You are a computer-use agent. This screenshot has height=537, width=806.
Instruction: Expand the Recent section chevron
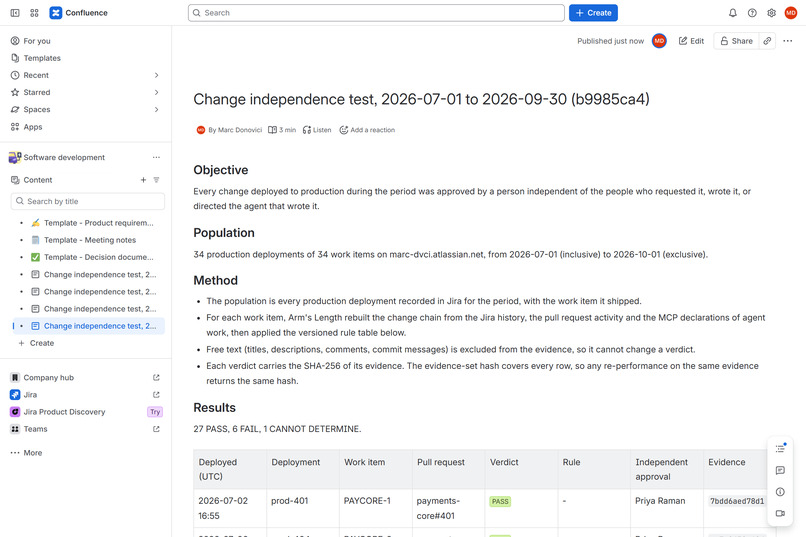[156, 75]
